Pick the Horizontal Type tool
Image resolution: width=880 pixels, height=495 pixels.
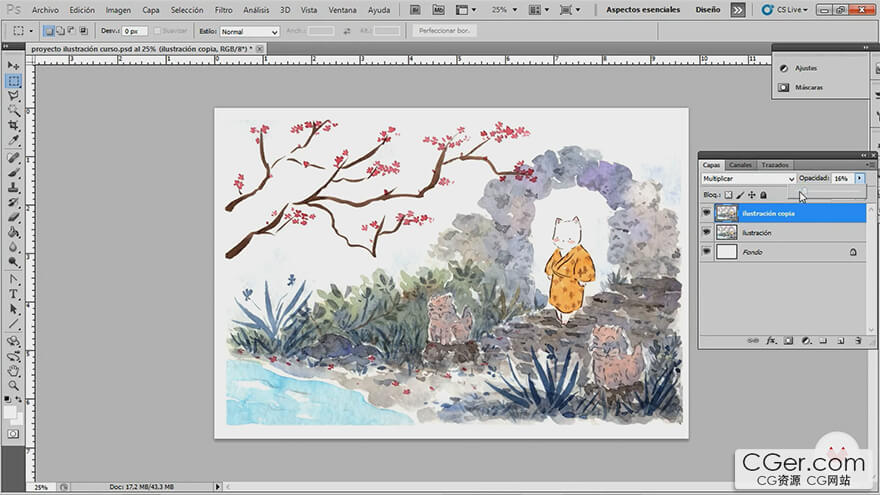(x=14, y=294)
